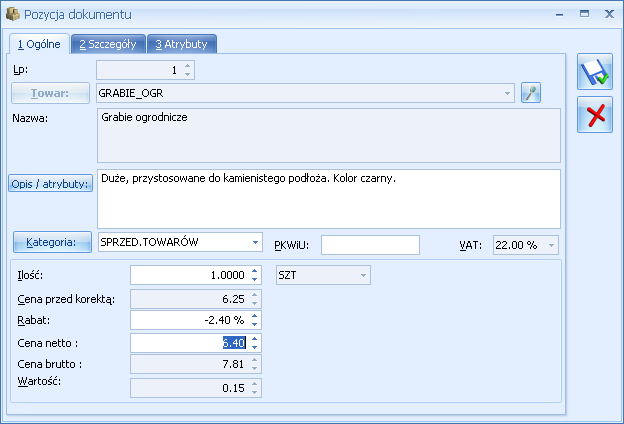Click into the Opis description text area
The height and width of the screenshot is (424, 624).
[x=329, y=199]
